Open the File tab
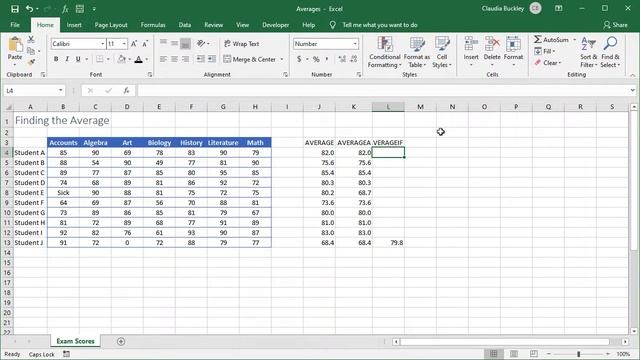Screen dimensions: 640x360 coord(15,25)
